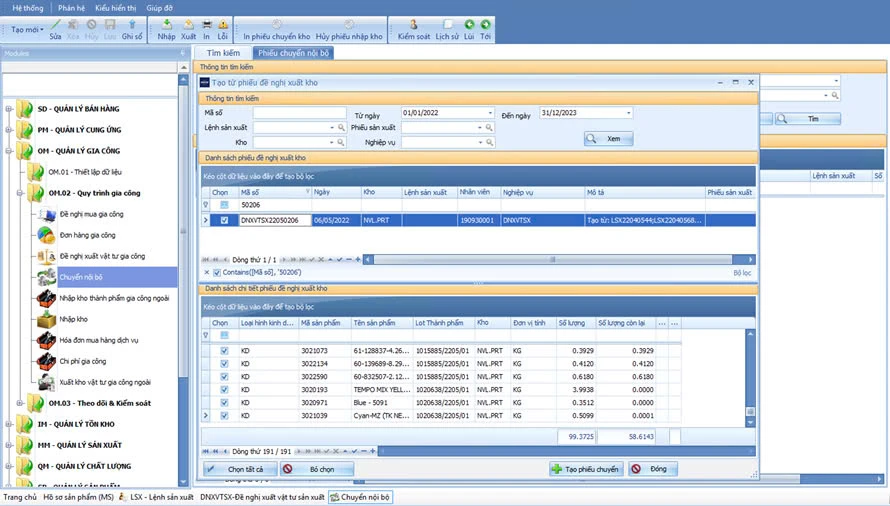Open the Phân hệ menu
This screenshot has height=506, width=890.
(72, 8)
